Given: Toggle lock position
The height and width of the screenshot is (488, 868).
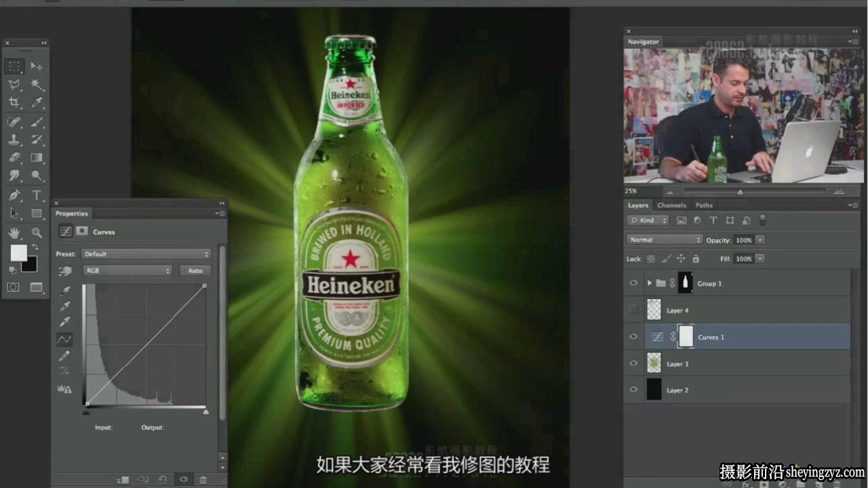Looking at the screenshot, I should click(x=681, y=259).
